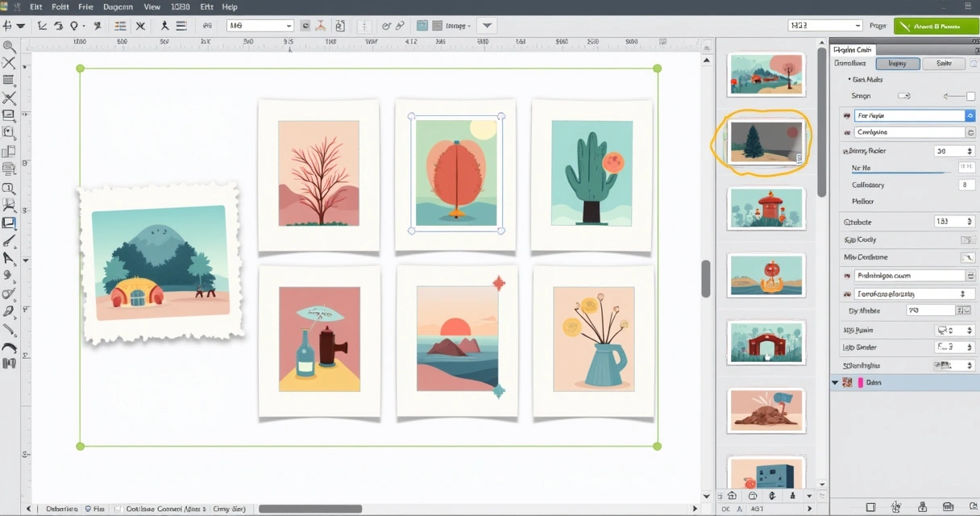Select the red barn thumbnail in the strip
The width and height of the screenshot is (980, 516).
click(x=766, y=343)
